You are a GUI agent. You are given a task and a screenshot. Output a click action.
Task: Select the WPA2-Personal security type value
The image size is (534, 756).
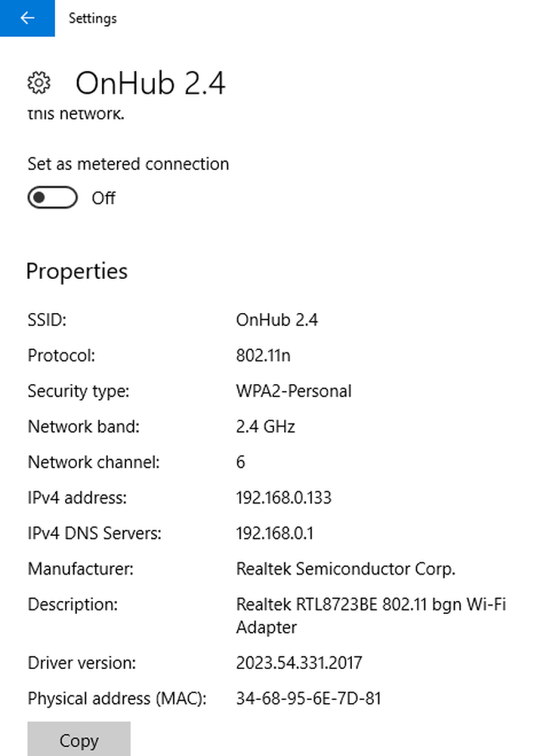click(294, 391)
